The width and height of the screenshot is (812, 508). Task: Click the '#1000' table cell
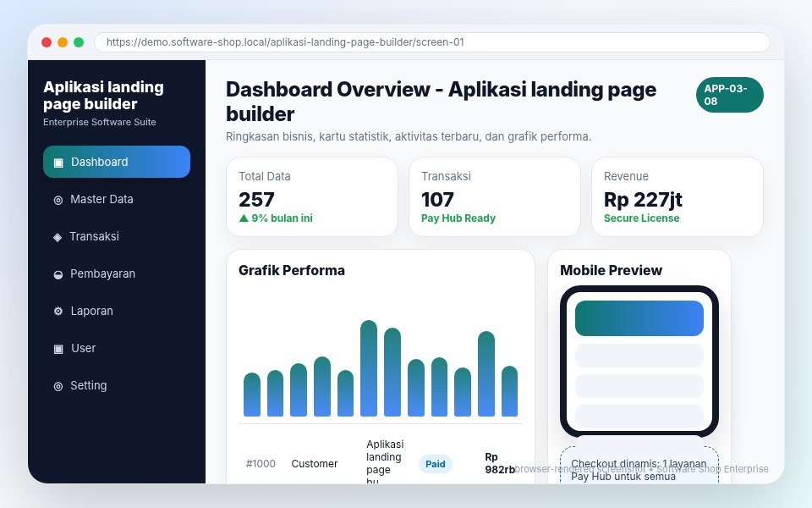[x=261, y=464]
